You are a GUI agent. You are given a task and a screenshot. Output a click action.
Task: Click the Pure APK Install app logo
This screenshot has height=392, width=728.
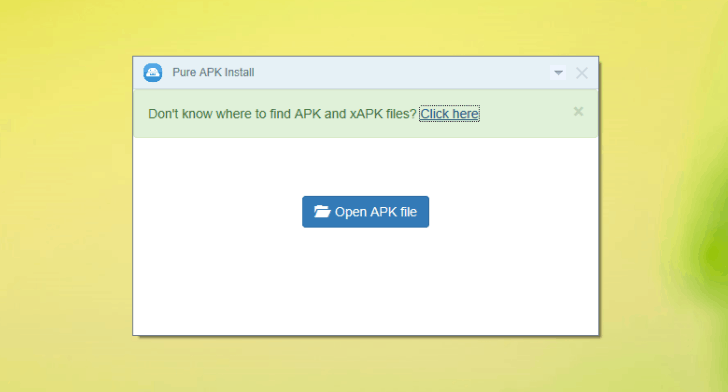[x=152, y=73]
